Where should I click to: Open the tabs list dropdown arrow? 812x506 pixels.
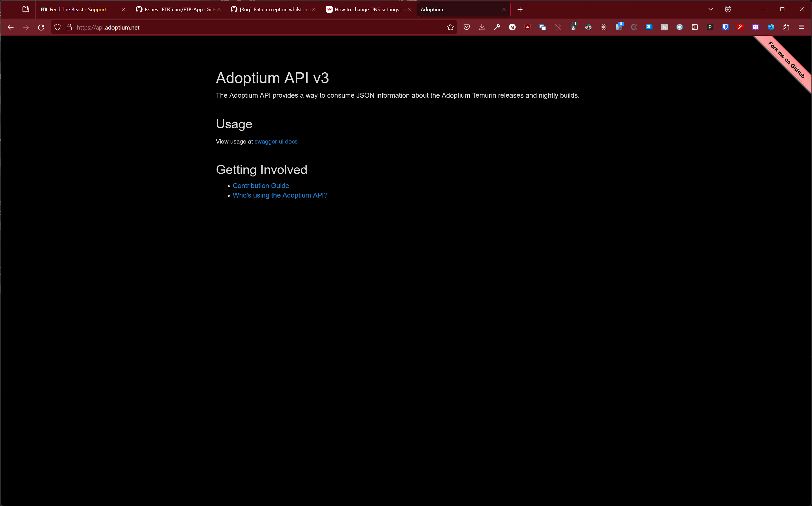[x=711, y=9]
